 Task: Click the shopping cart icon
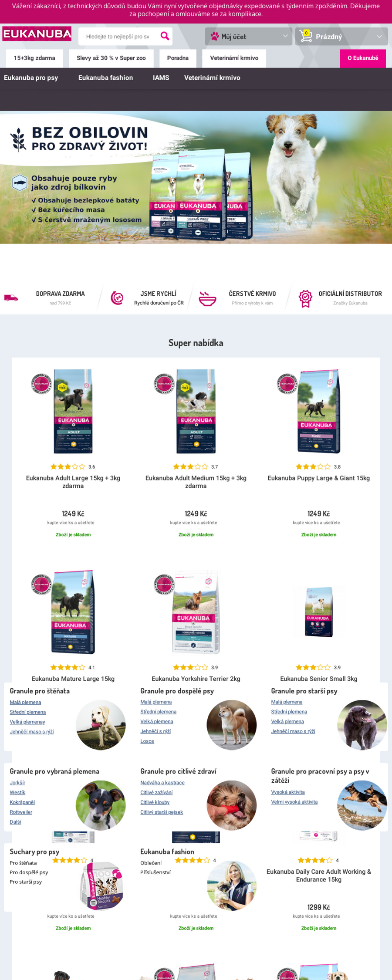(x=306, y=36)
